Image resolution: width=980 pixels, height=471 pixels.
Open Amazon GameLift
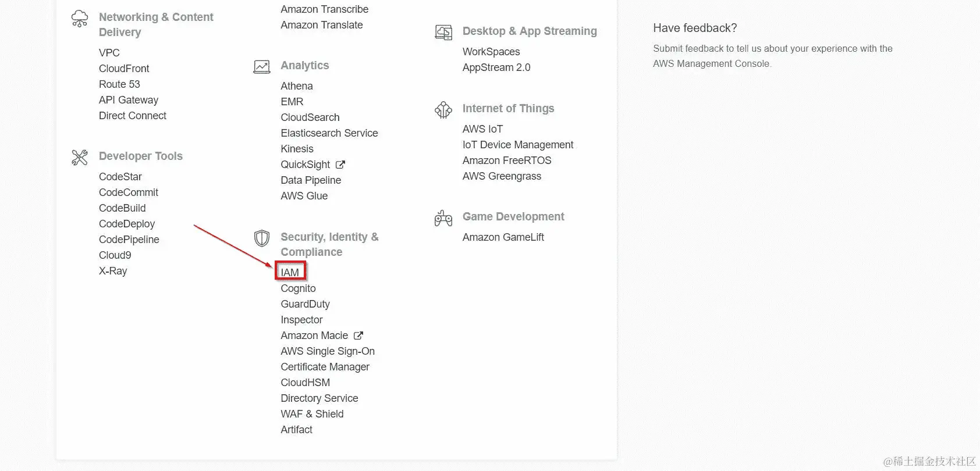[x=503, y=237]
